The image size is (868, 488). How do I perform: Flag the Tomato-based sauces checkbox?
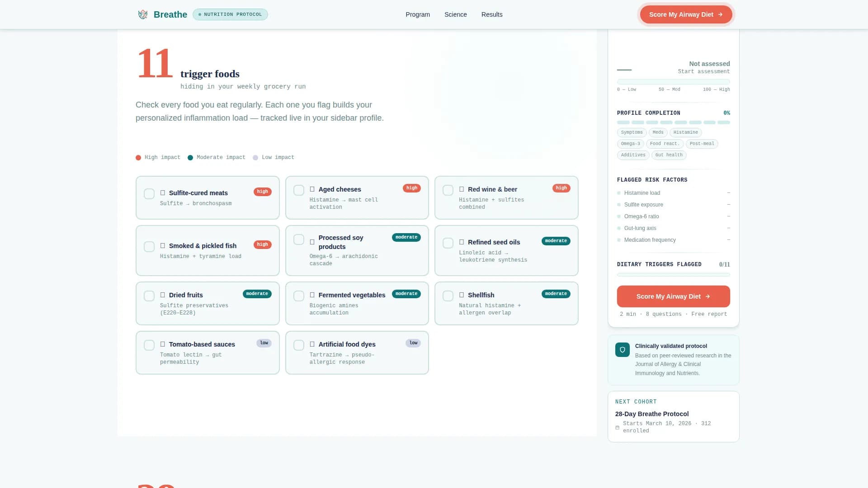[149, 345]
